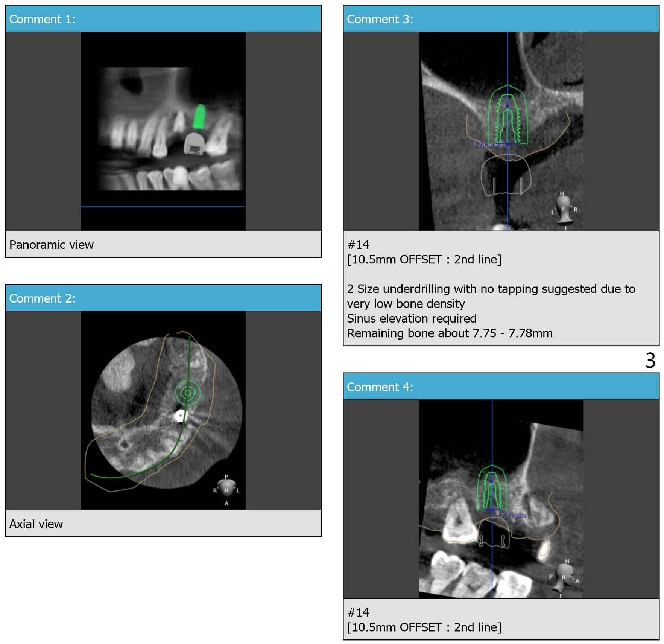
Task: Click the green implant circle in axial view
Action: [188, 393]
